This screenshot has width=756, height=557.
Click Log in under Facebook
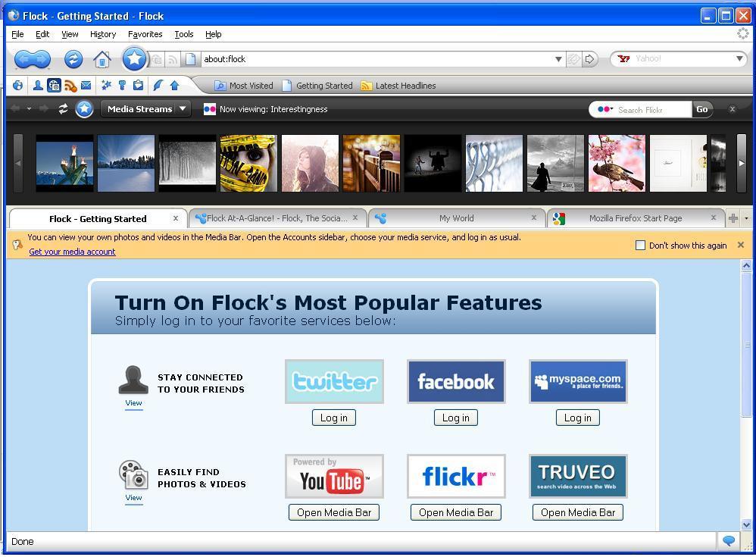(x=455, y=418)
